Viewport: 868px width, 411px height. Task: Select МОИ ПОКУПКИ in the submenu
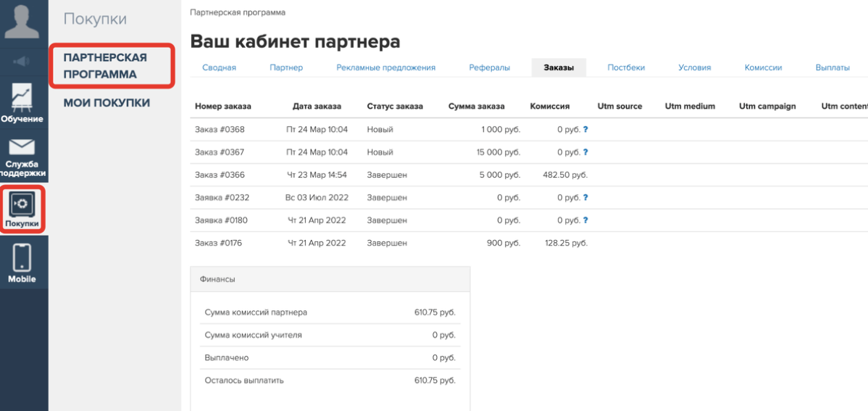click(x=107, y=103)
